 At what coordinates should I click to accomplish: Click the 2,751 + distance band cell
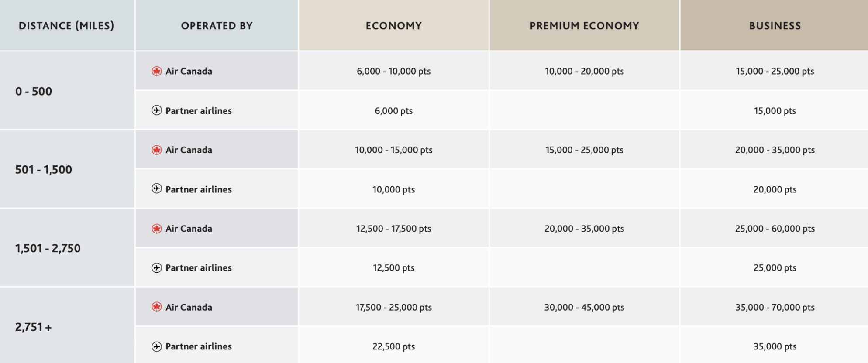67,325
